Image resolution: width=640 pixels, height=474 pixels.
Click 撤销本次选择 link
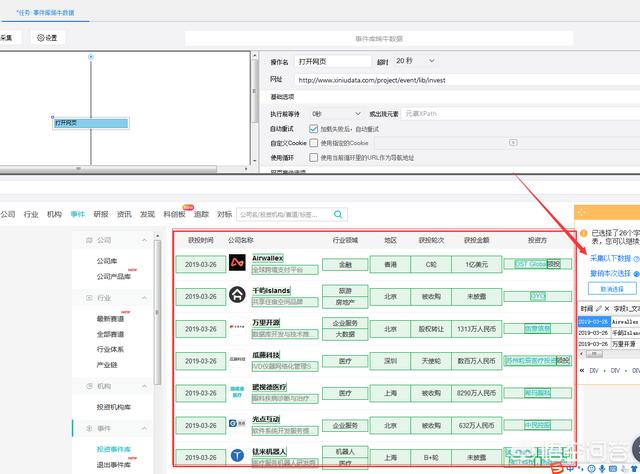[x=611, y=274]
